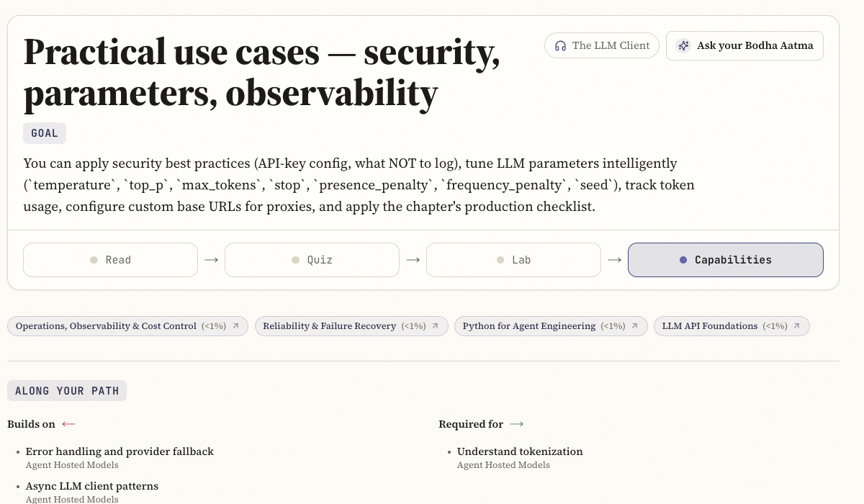
Task: Click the sparkle icon on Ask your Bodha Aatma
Action: click(684, 45)
